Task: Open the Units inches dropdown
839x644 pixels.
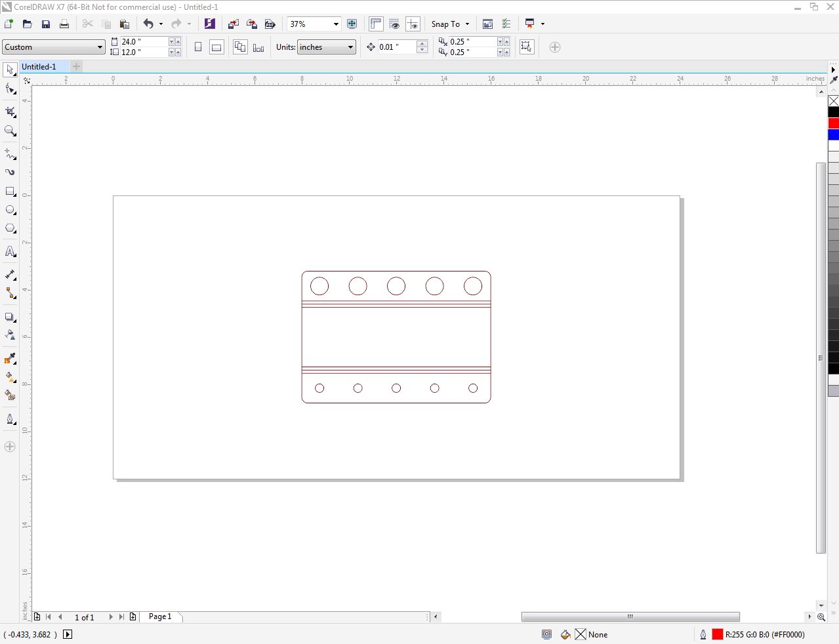Action: point(327,47)
